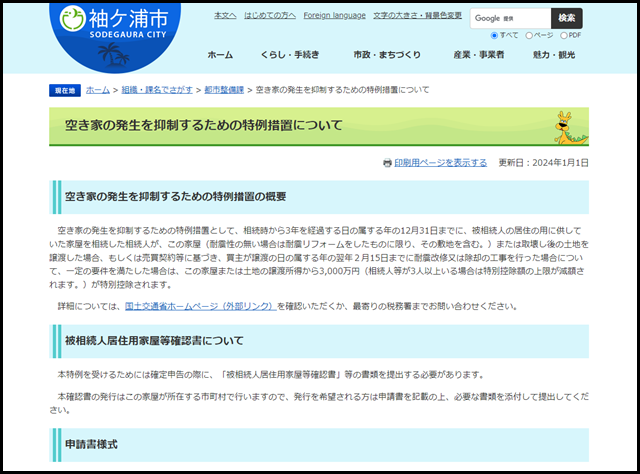Click the printer icon beside print link
The image size is (640, 474).
pyautogui.click(x=387, y=163)
